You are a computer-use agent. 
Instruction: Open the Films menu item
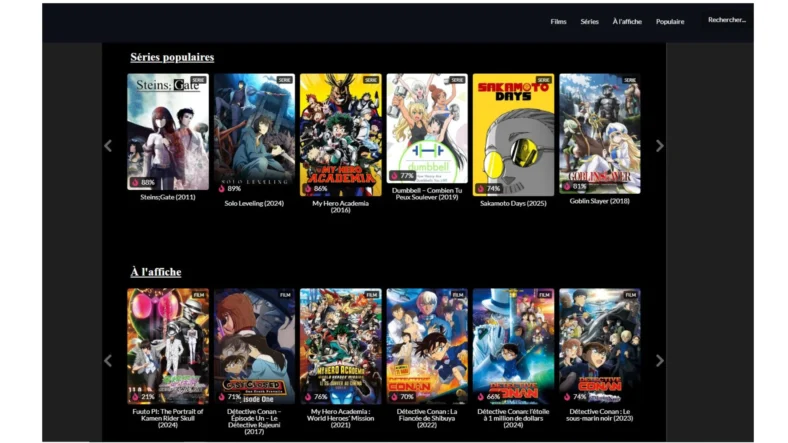click(x=558, y=21)
